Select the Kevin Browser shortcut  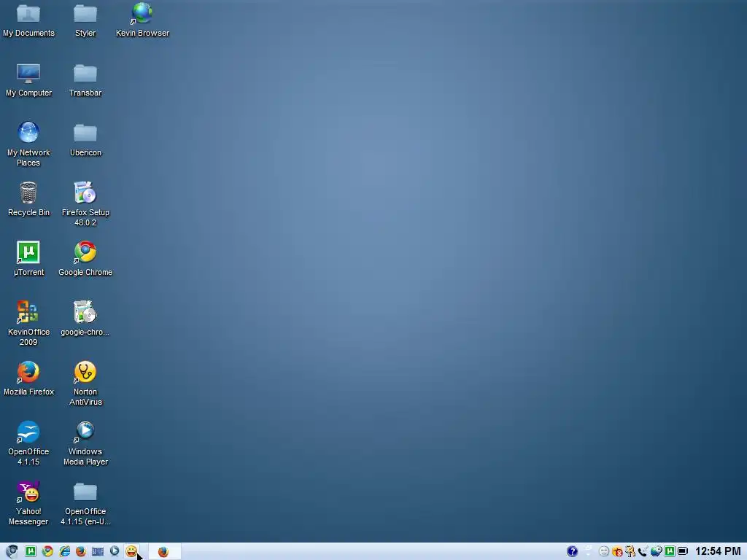pos(142,20)
